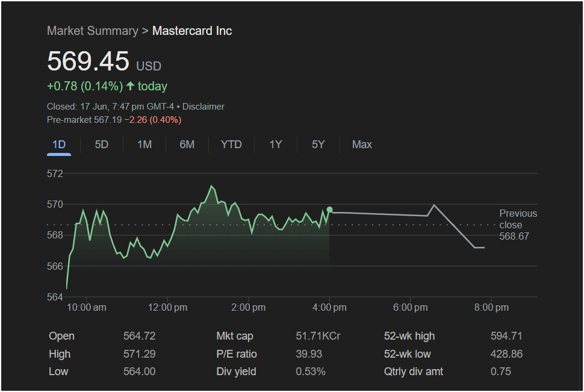Click the 52-wk high value 594.71

[506, 336]
